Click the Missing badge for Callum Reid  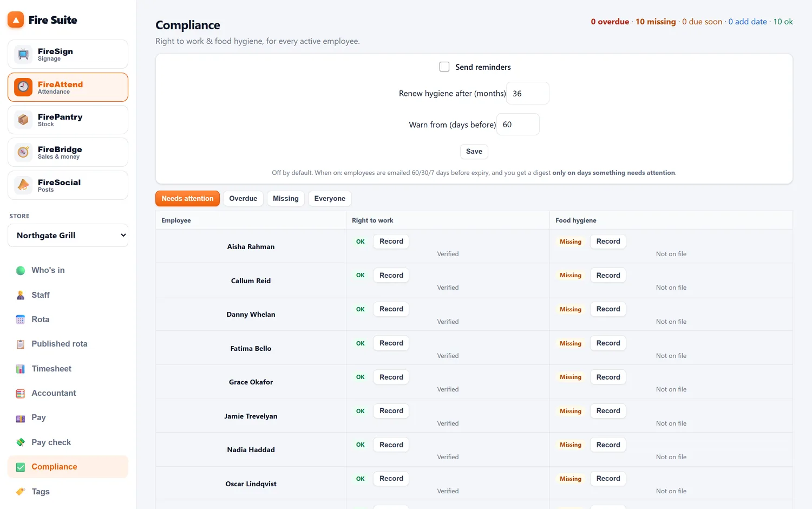click(x=571, y=276)
